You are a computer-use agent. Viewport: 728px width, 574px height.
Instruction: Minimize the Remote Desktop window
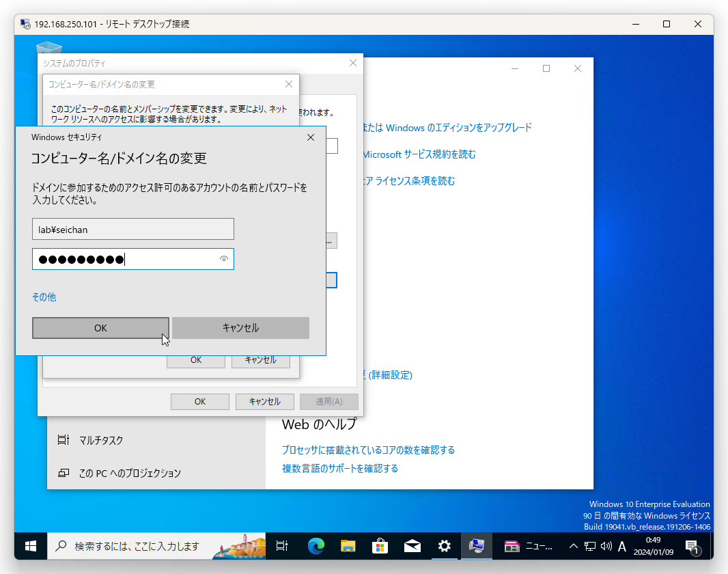point(636,24)
